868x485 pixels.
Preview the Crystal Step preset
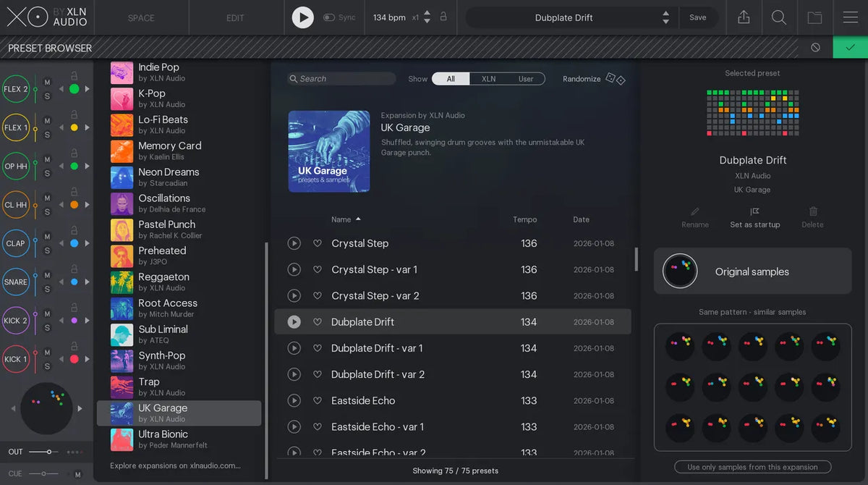click(x=294, y=243)
